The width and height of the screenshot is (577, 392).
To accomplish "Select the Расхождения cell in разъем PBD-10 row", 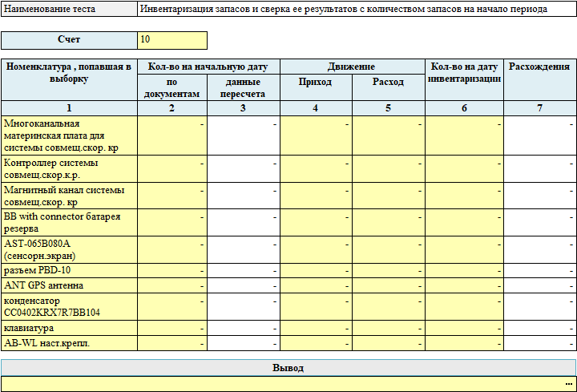I will (x=539, y=270).
